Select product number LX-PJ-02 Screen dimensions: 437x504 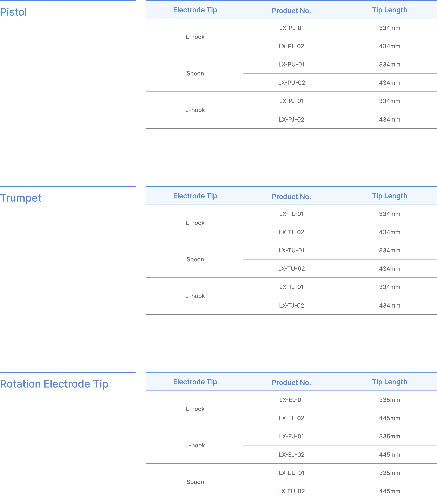pyautogui.click(x=291, y=119)
